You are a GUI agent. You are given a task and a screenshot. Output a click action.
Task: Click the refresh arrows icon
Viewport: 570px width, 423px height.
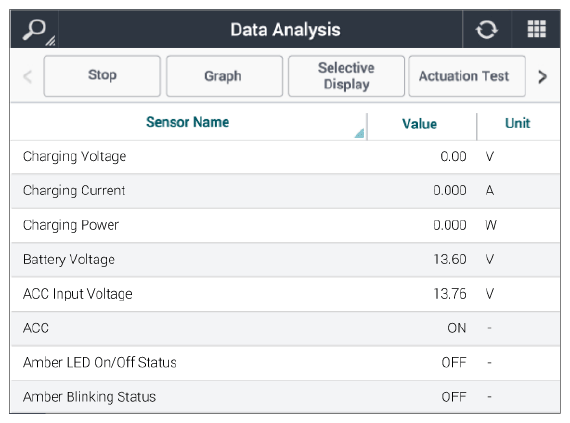pos(487,29)
